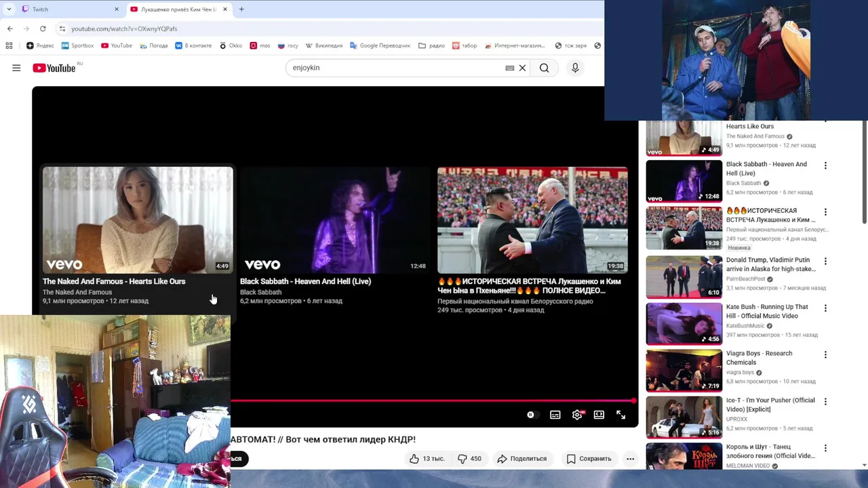Open options for Король и Шут video
Viewport: 868px width, 488px height.
825,448
